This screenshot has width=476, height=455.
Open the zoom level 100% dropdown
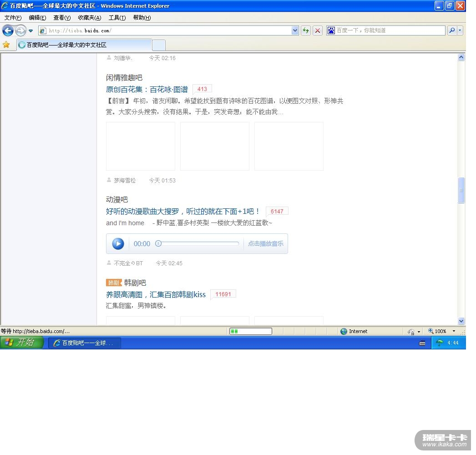coord(454,331)
